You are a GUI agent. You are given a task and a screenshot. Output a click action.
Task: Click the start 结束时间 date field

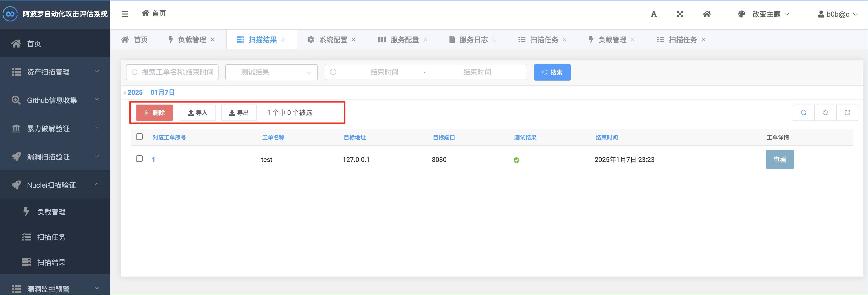(384, 72)
